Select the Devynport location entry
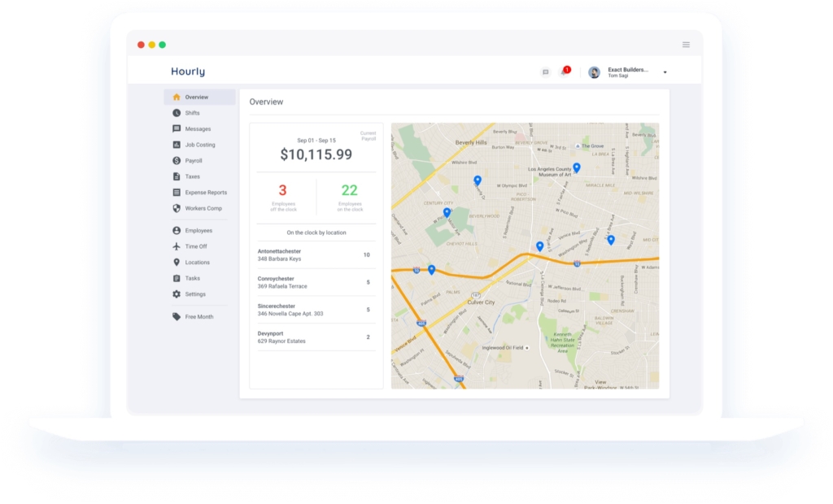Image resolution: width=833 pixels, height=504 pixels. click(315, 337)
